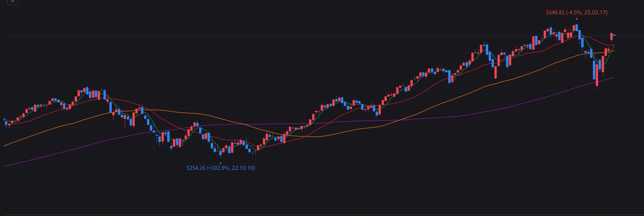Click the $254.26 lowest price label

pos(196,168)
